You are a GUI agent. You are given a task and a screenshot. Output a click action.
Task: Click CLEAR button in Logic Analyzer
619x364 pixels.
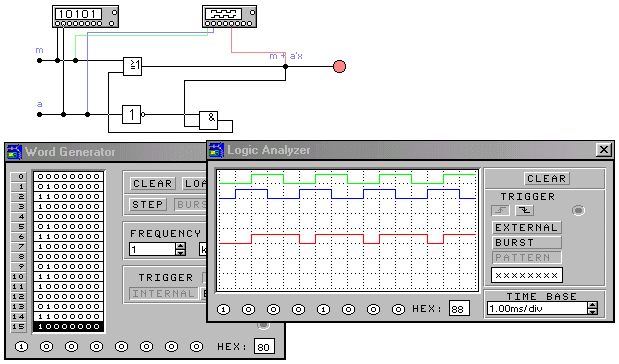click(546, 178)
